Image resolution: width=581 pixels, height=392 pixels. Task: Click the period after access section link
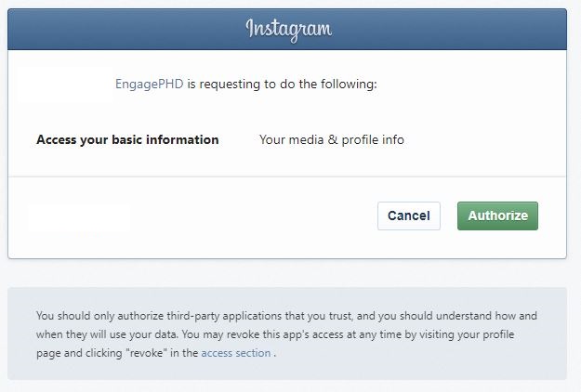[x=274, y=354]
